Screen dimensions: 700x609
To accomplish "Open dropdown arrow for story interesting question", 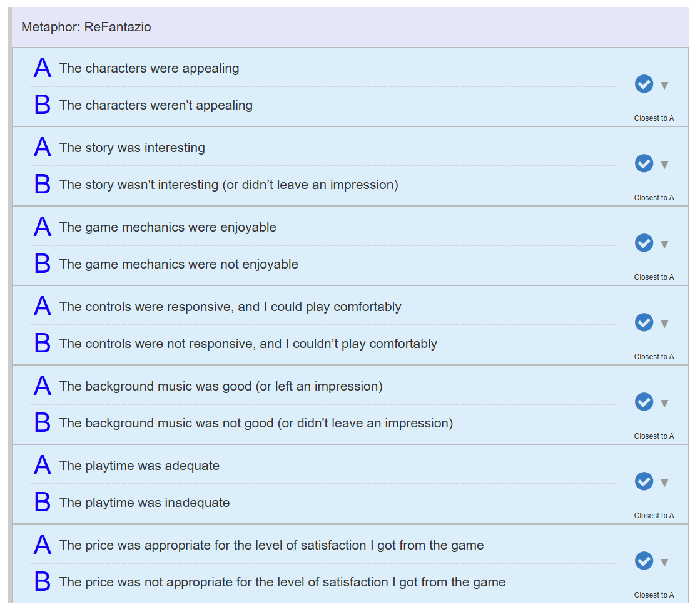I will [x=664, y=165].
